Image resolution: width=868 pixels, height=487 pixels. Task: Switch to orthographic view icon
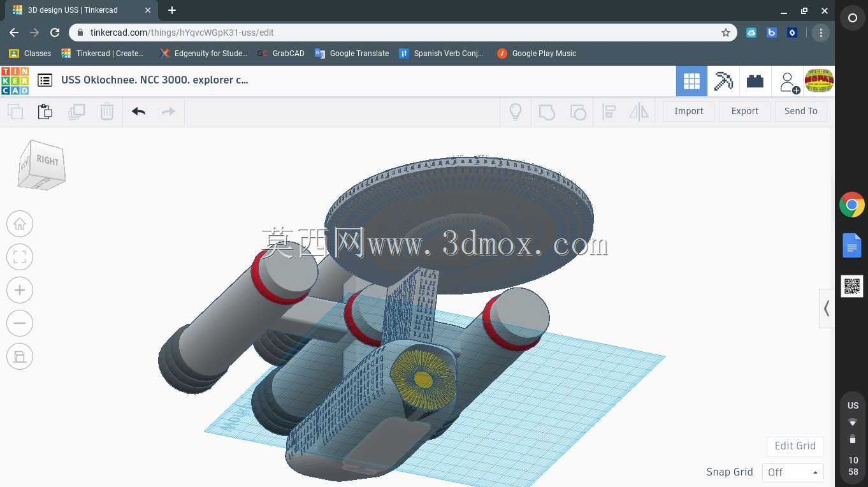click(x=20, y=356)
